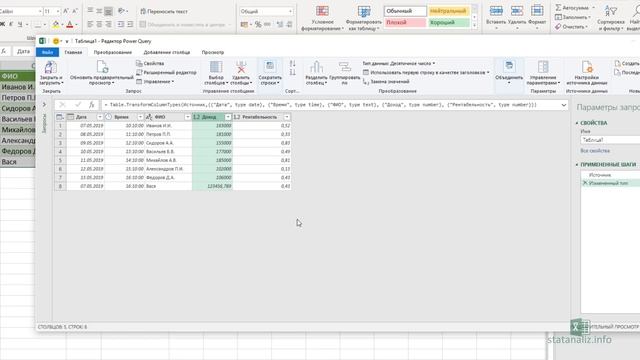The image size is (640, 360).
Task: Click the Sort Ascending icon
Action: (x=293, y=64)
